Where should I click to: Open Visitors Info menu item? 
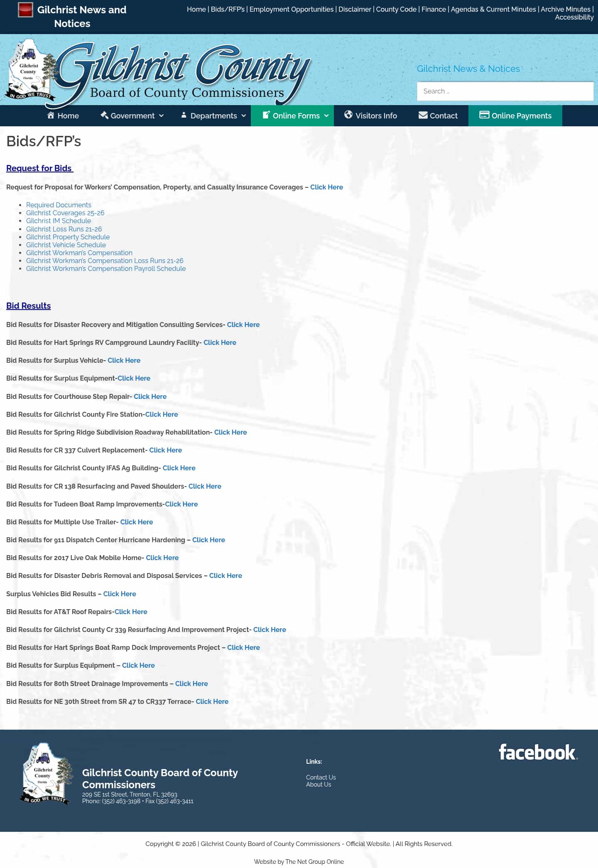(370, 116)
